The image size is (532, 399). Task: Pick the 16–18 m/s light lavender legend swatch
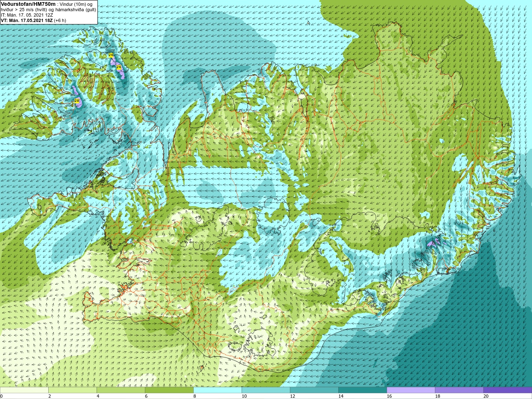point(411,390)
